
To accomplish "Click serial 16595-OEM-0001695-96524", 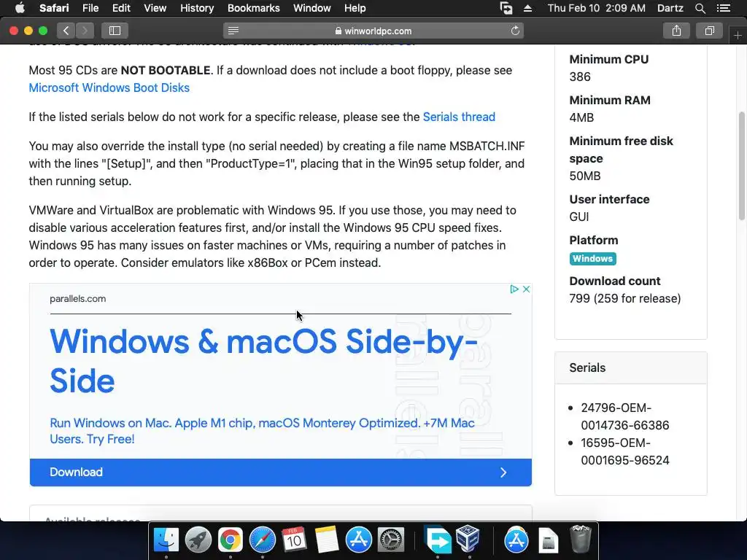I will pyautogui.click(x=625, y=451).
